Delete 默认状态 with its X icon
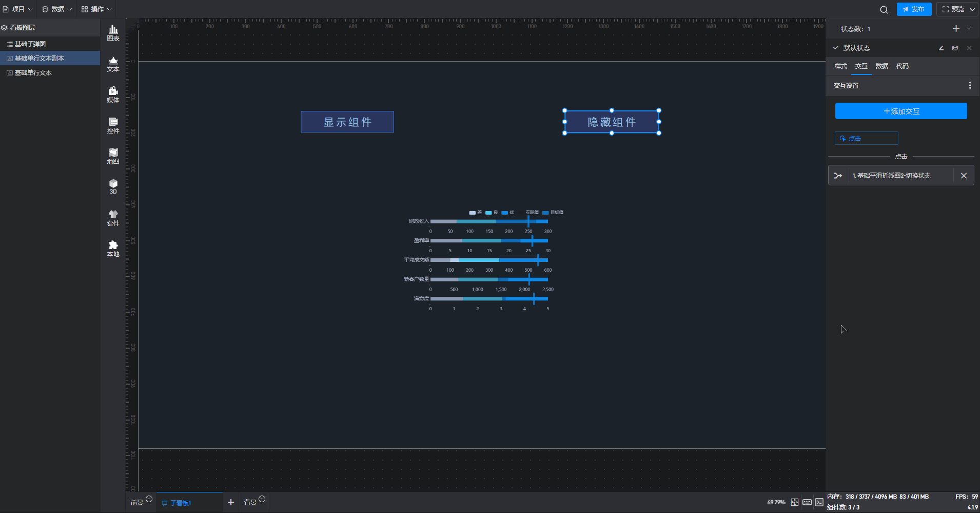The height and width of the screenshot is (513, 980). [x=969, y=48]
